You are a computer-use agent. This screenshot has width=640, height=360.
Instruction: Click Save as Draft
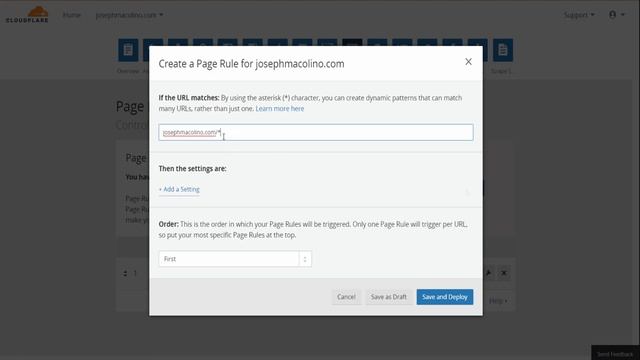pos(388,297)
